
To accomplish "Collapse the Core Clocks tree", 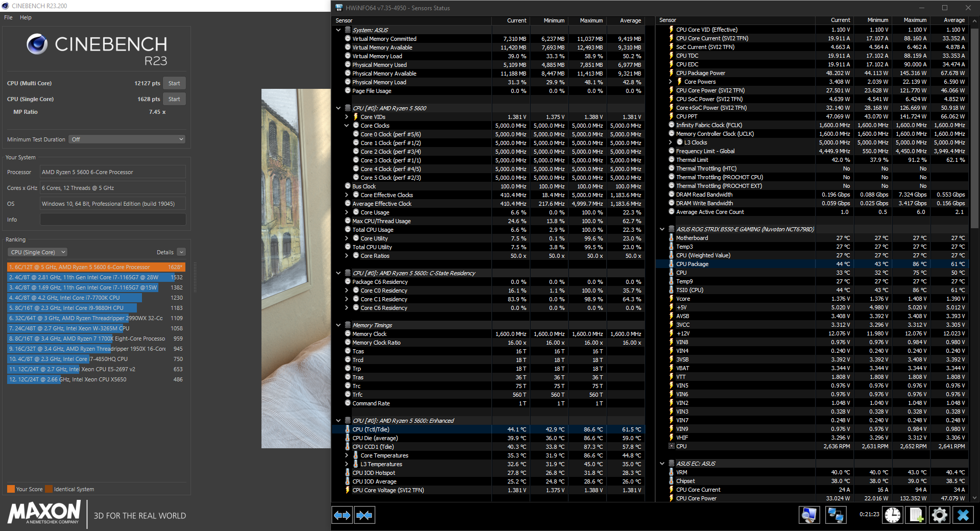I will (346, 126).
